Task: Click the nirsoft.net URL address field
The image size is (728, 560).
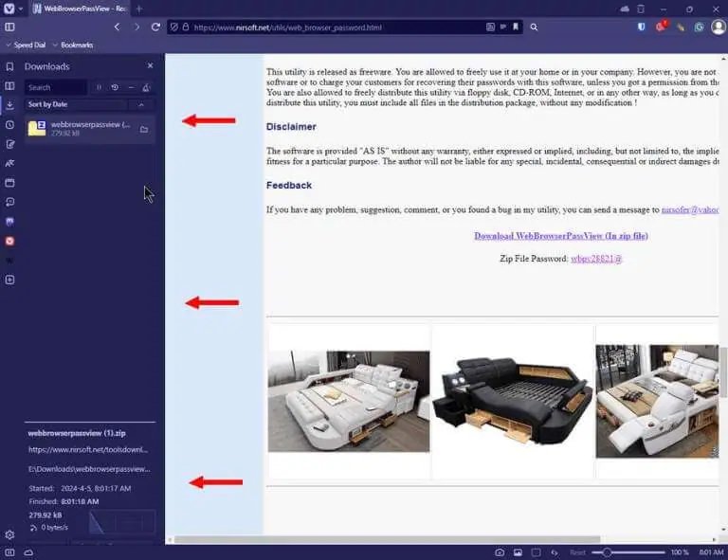Action: point(288,27)
